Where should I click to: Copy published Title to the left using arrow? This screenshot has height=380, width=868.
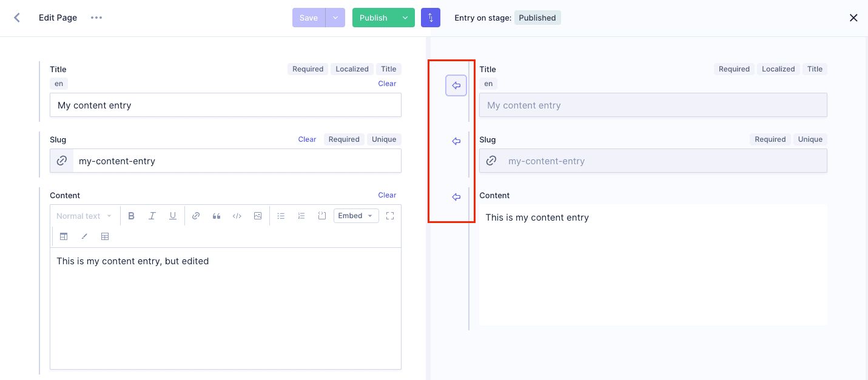[456, 85]
